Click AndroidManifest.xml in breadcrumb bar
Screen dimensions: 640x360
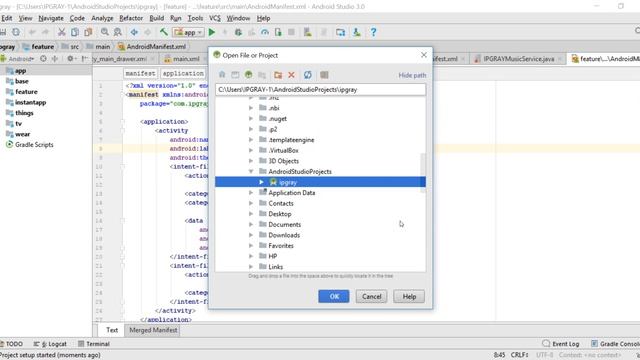point(156,47)
